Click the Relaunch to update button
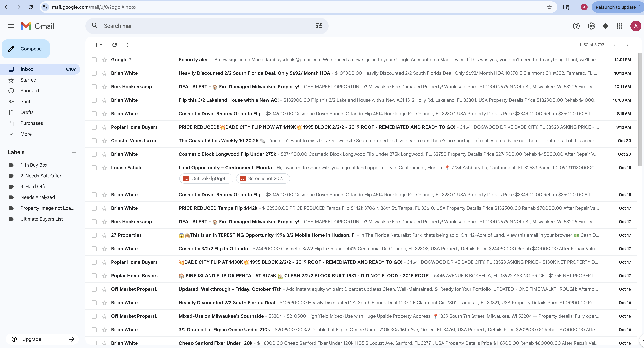 click(615, 7)
